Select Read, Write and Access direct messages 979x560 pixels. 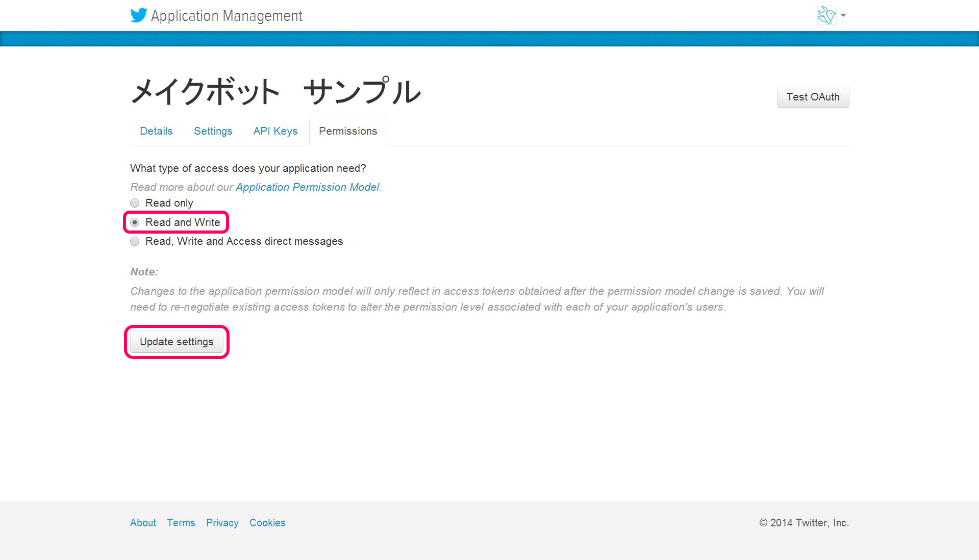point(135,241)
